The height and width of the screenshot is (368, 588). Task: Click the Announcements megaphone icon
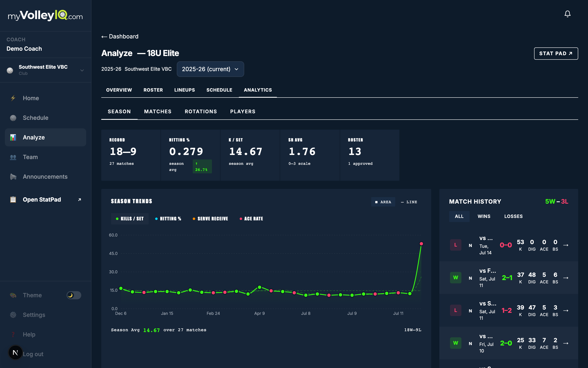13,177
